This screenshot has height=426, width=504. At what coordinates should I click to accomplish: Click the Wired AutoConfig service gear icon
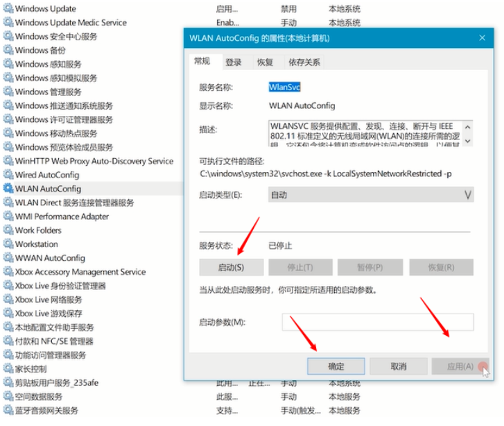pyautogui.click(x=8, y=175)
